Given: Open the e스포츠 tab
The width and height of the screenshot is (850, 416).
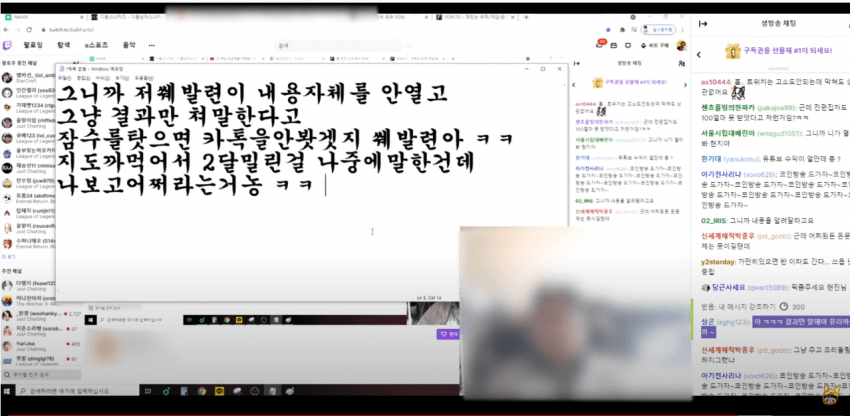Looking at the screenshot, I should pyautogui.click(x=96, y=46).
